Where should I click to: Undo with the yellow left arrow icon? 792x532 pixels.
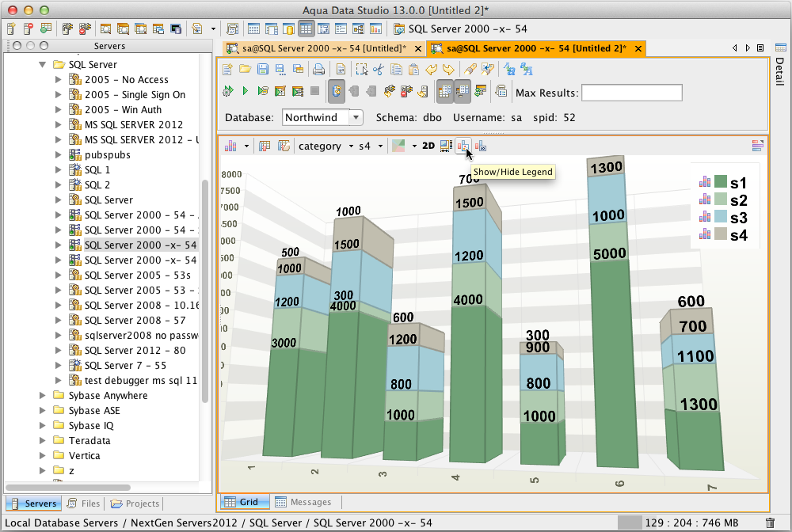[431, 69]
